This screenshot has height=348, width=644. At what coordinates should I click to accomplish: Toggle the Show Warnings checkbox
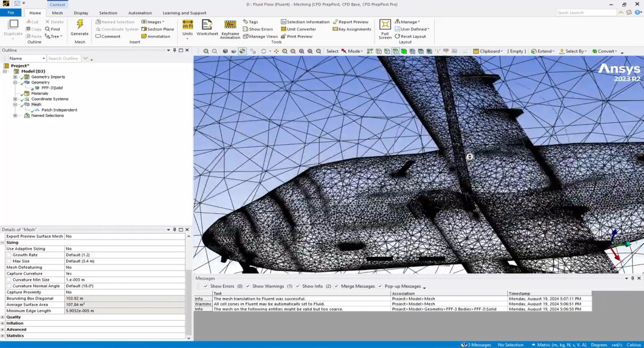pos(247,286)
